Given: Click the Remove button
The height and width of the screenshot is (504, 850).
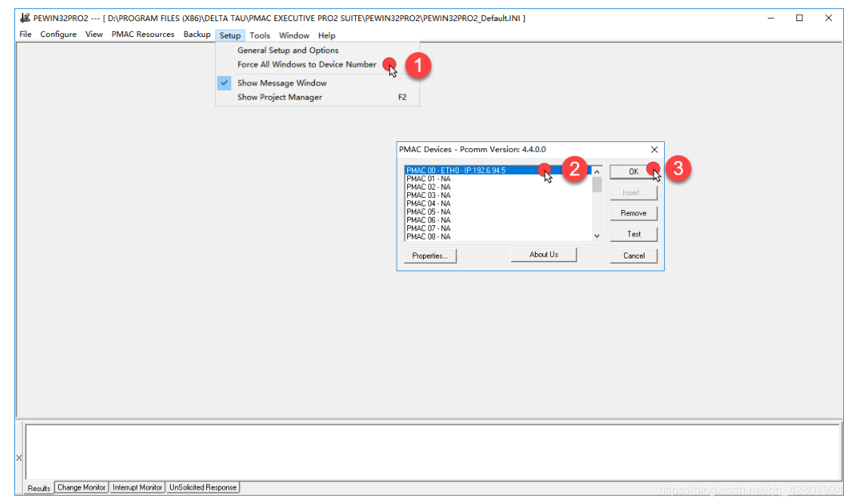Looking at the screenshot, I should (x=634, y=214).
